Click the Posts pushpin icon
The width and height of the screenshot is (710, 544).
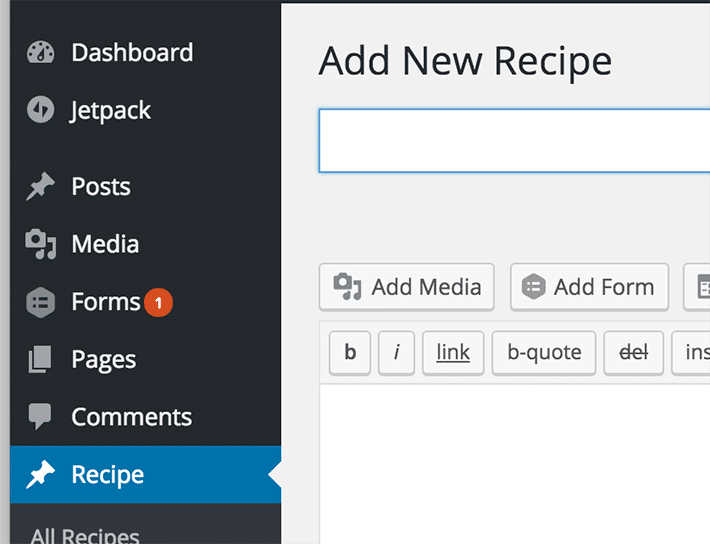(x=40, y=187)
